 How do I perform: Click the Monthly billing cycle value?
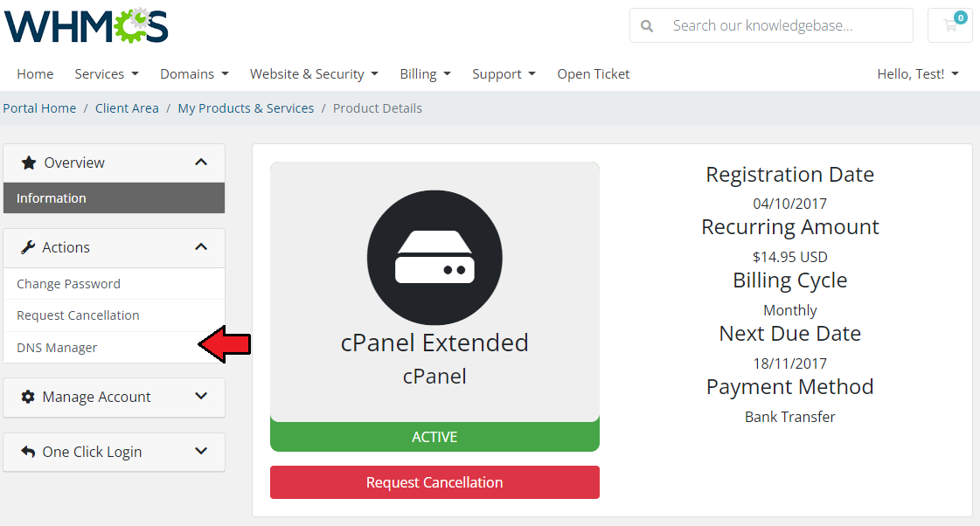789,310
